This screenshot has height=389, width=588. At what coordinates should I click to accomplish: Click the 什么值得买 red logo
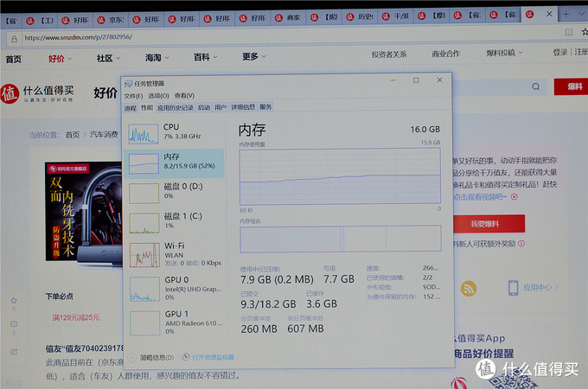pyautogui.click(x=10, y=93)
